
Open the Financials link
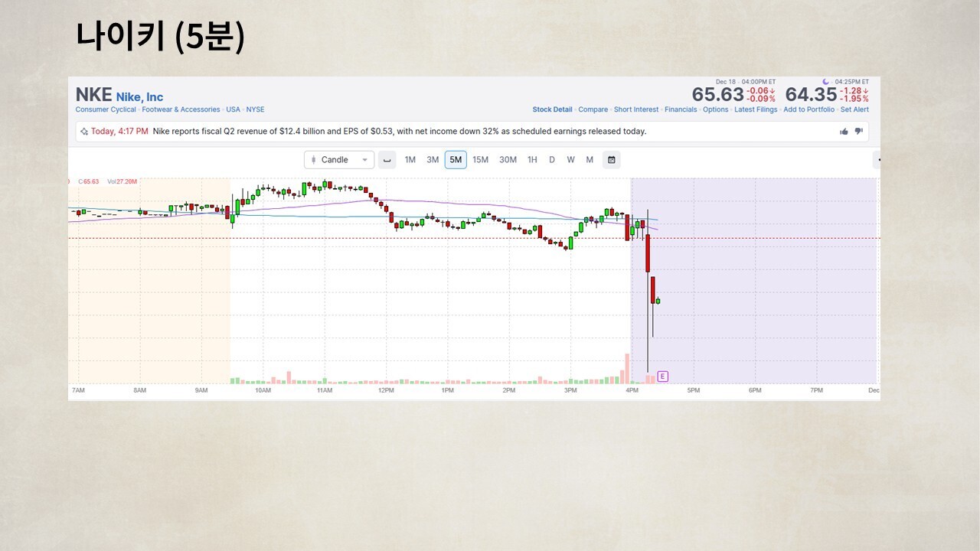681,109
